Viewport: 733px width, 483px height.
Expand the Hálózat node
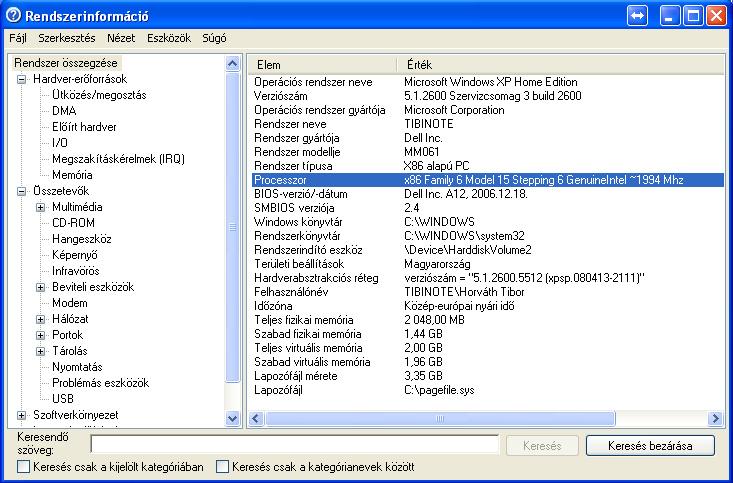pos(41,319)
